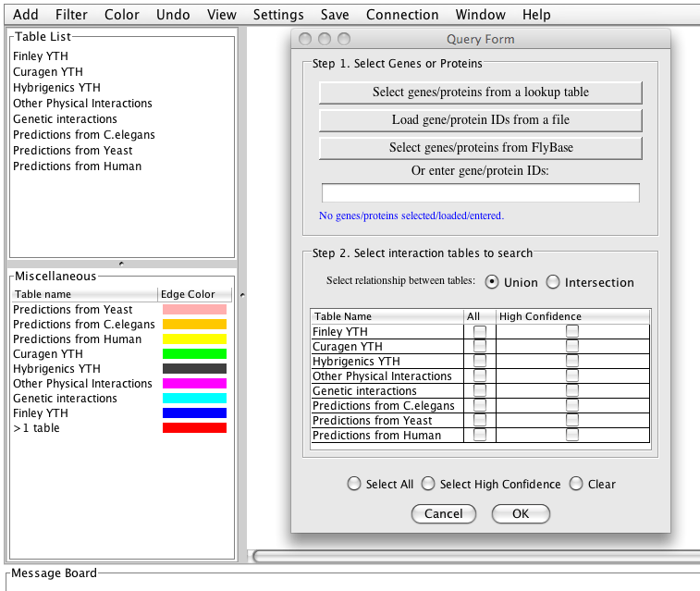The image size is (700, 591).
Task: Check All box for Genetic interactions
Action: point(480,390)
